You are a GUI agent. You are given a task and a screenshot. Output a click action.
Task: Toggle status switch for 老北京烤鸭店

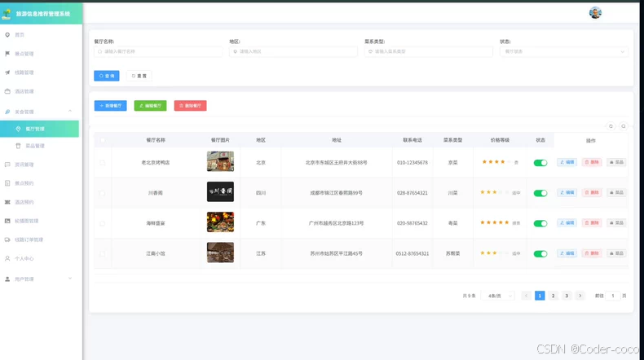coord(540,163)
